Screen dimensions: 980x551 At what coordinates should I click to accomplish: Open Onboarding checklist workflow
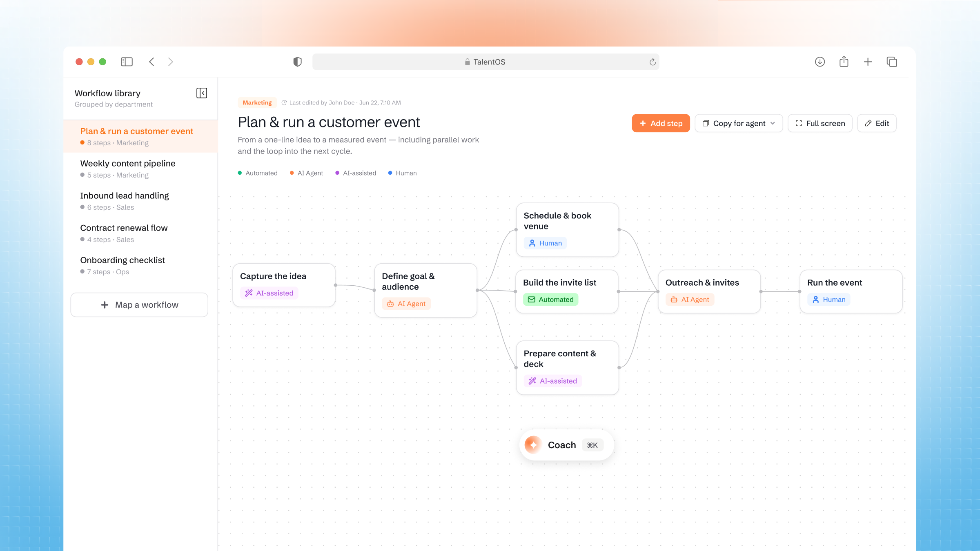(140, 266)
